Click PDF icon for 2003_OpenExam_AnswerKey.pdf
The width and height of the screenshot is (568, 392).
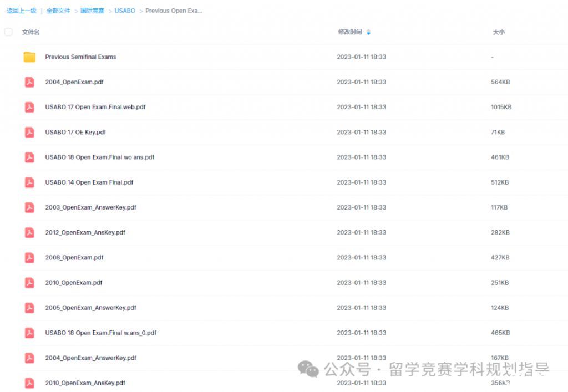point(29,207)
